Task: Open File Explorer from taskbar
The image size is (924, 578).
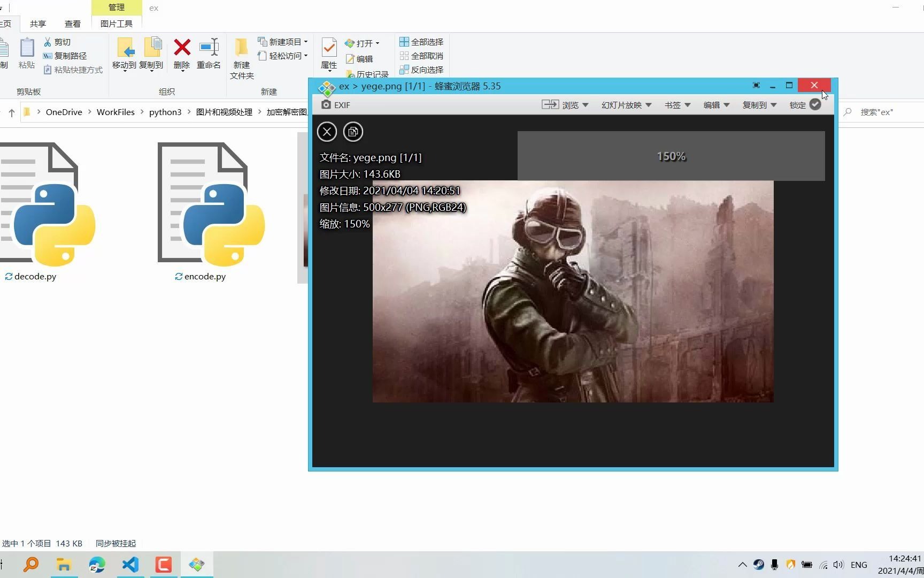Action: pos(64,565)
